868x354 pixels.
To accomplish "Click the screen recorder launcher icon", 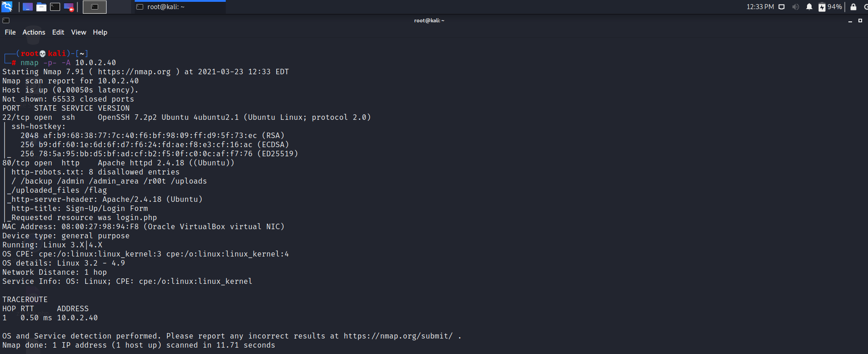I will (x=69, y=7).
